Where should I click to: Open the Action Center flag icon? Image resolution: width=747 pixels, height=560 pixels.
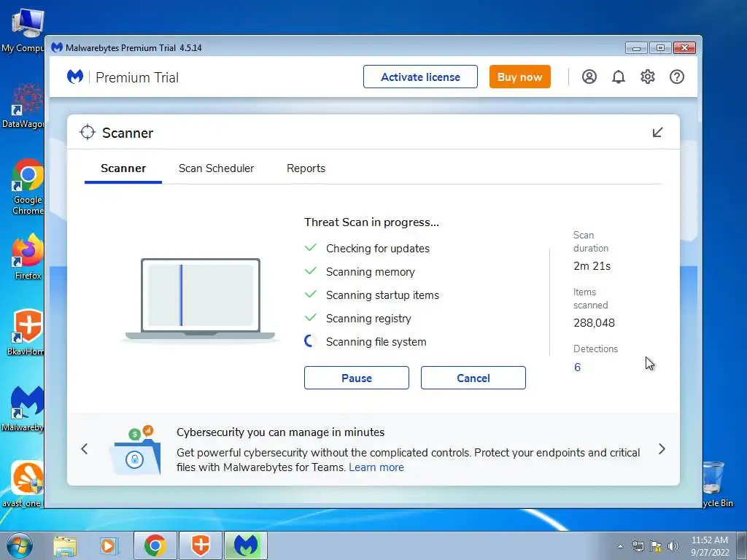click(656, 546)
